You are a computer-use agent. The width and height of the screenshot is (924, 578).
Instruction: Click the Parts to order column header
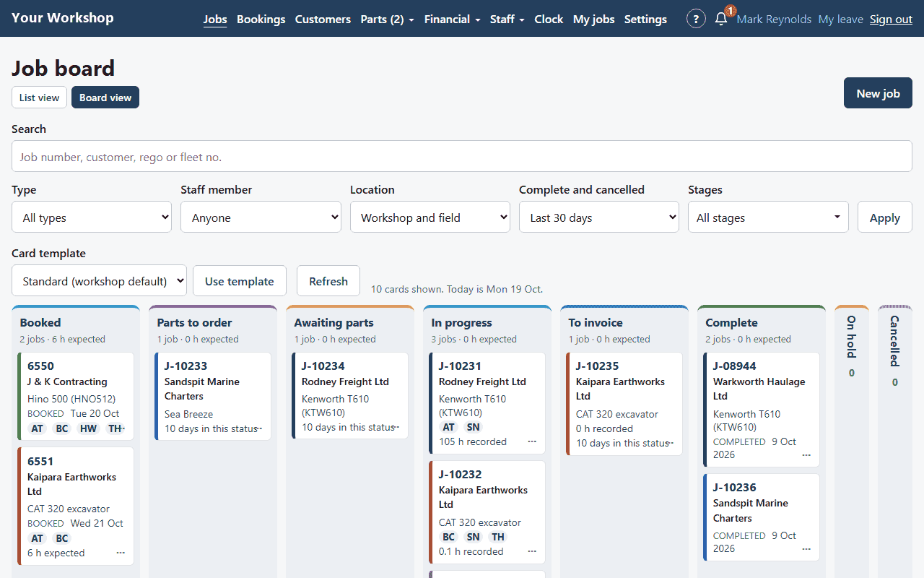195,322
